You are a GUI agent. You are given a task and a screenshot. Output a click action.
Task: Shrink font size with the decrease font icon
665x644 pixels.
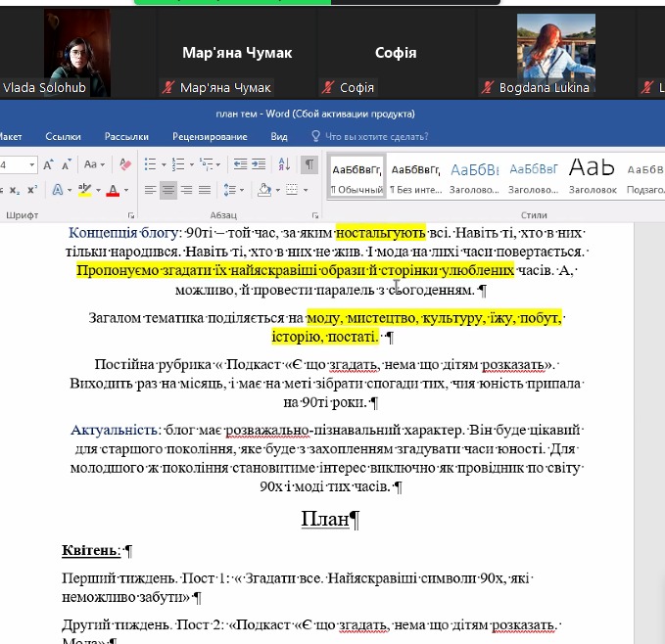coord(67,164)
